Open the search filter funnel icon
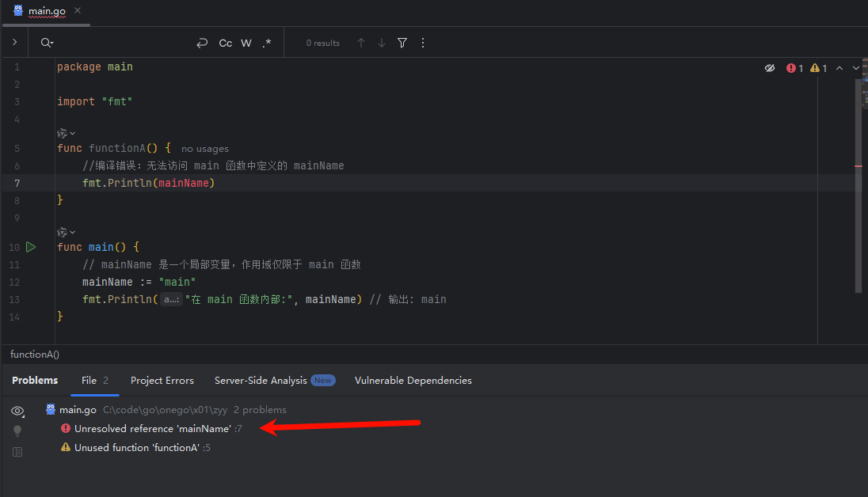This screenshot has height=497, width=868. [x=402, y=43]
